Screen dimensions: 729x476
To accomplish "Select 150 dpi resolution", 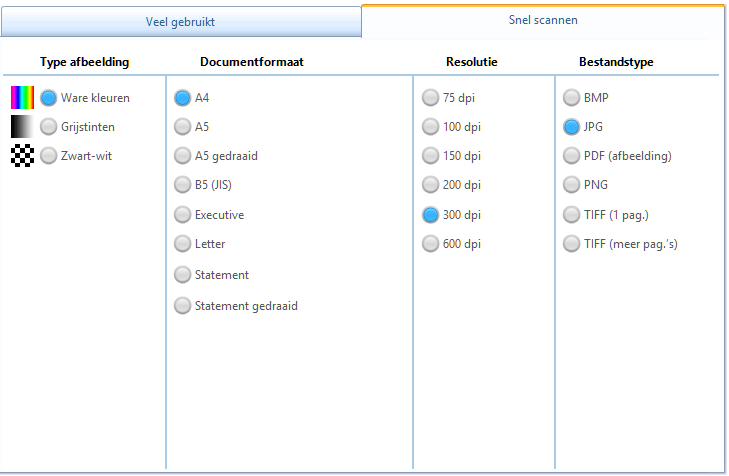I will 430,156.
